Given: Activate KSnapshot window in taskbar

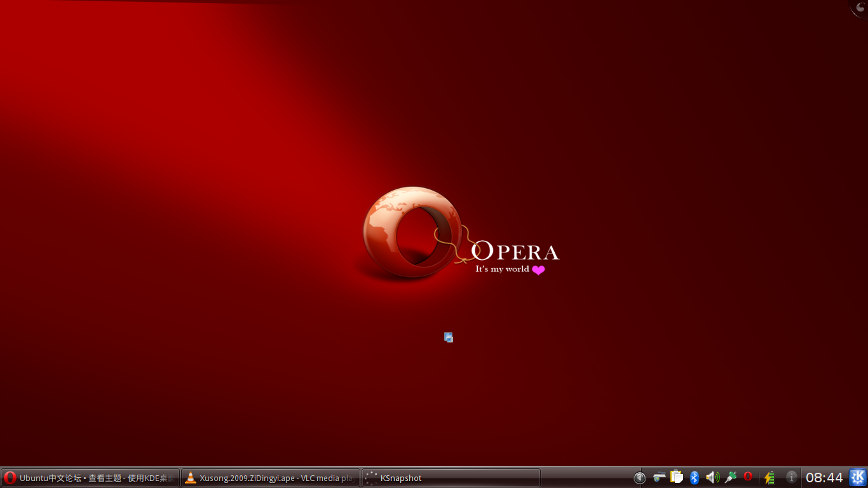Looking at the screenshot, I should click(451, 478).
